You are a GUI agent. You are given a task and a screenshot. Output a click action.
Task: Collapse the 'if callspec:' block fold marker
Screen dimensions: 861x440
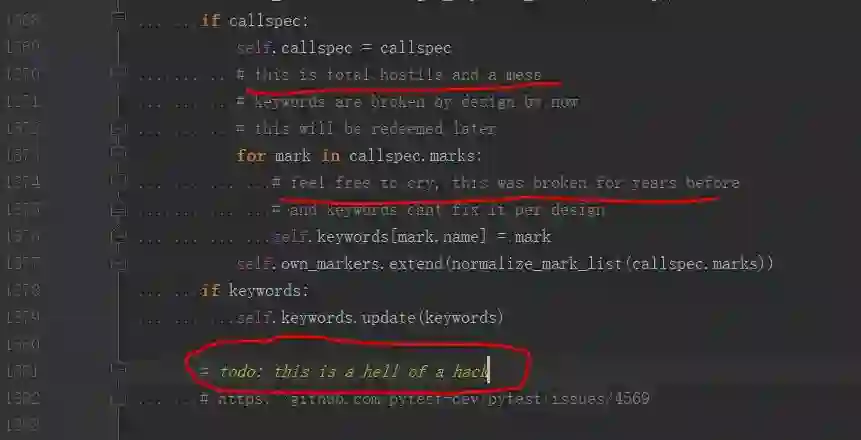tap(118, 16)
